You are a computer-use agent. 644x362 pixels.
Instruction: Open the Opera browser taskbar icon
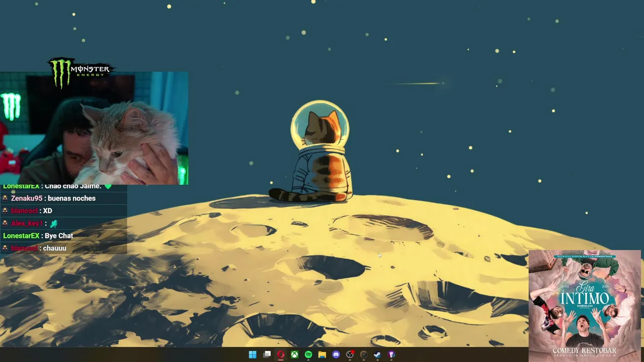coord(281,354)
